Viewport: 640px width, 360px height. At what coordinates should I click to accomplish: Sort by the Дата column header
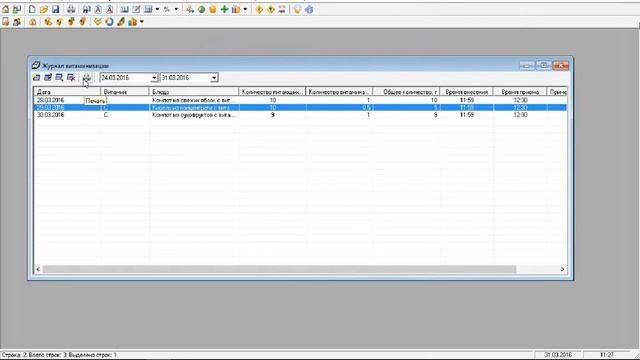[x=67, y=92]
